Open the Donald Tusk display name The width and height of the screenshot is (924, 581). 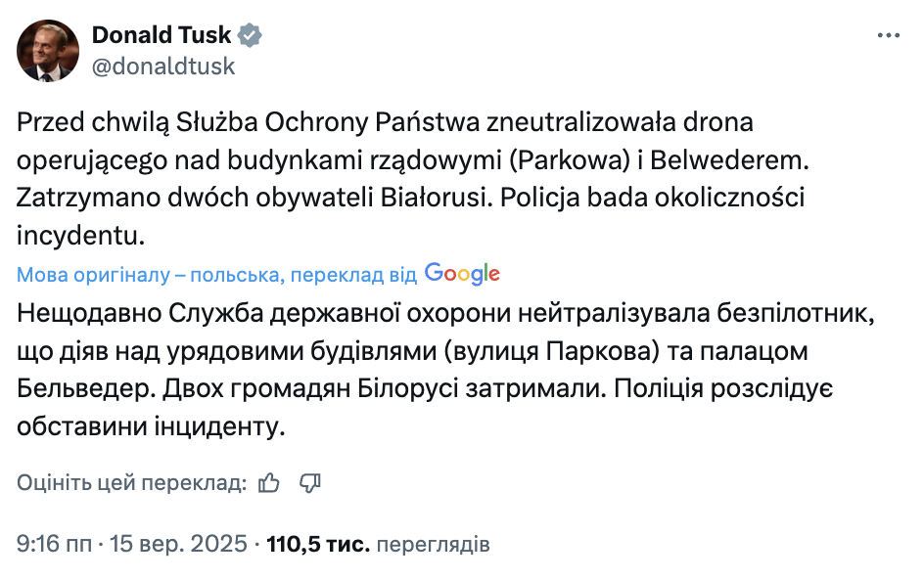click(160, 33)
